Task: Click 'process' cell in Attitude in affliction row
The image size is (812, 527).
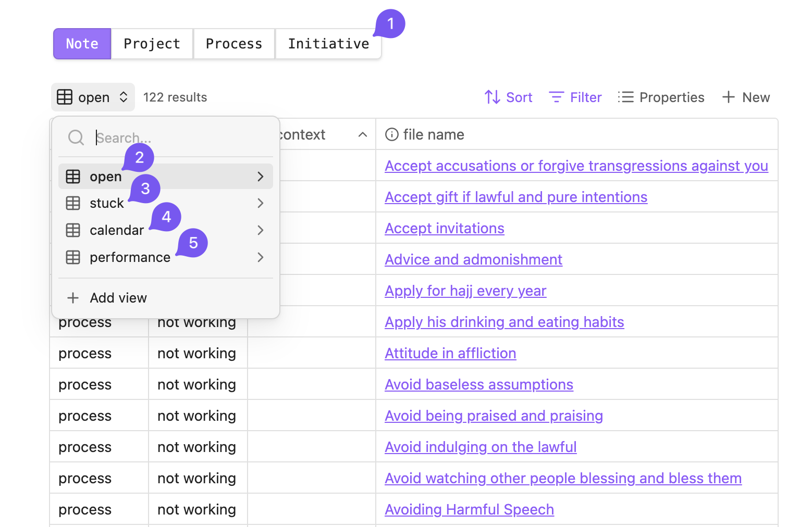Action: point(99,353)
